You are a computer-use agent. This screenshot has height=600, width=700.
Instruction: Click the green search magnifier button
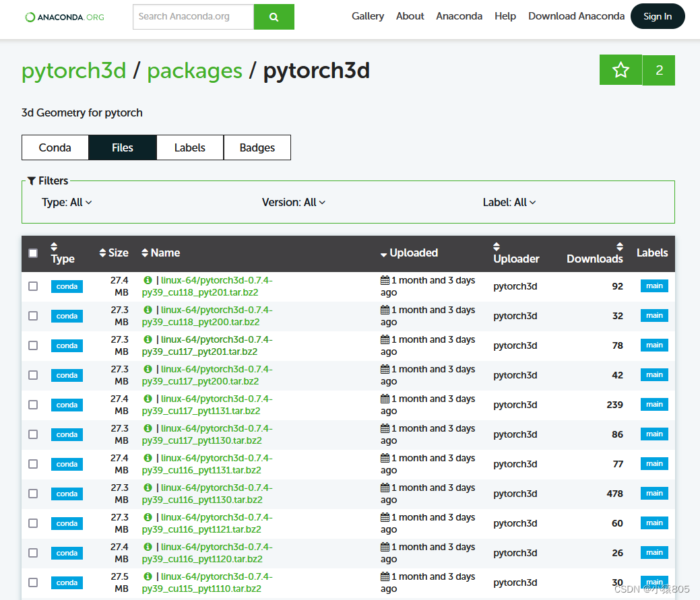[x=274, y=17]
